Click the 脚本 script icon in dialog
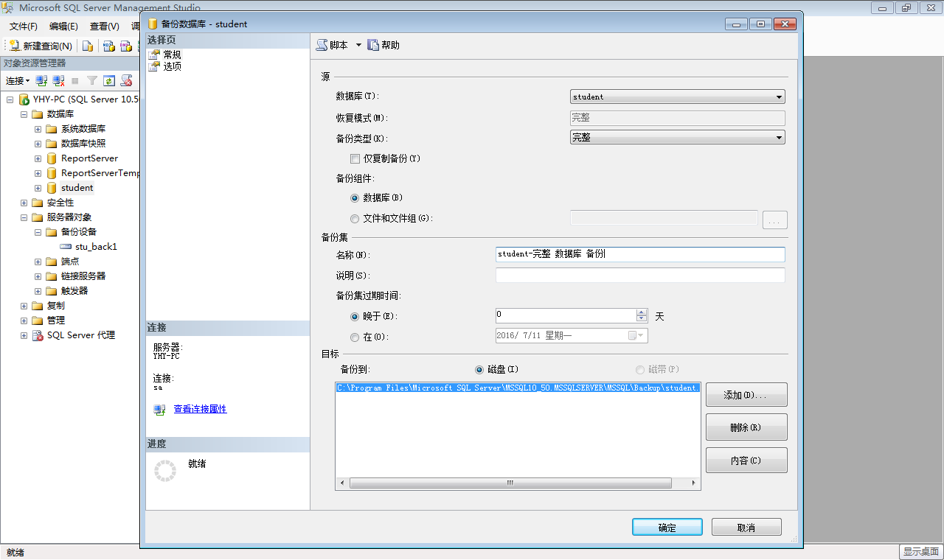The image size is (944, 560). pyautogui.click(x=322, y=45)
